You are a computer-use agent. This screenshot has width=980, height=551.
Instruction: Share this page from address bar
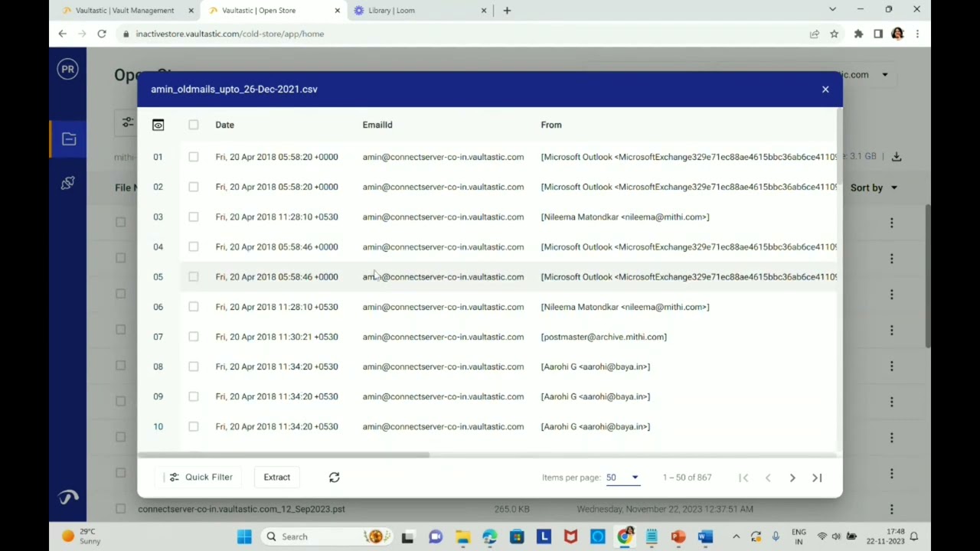(815, 34)
